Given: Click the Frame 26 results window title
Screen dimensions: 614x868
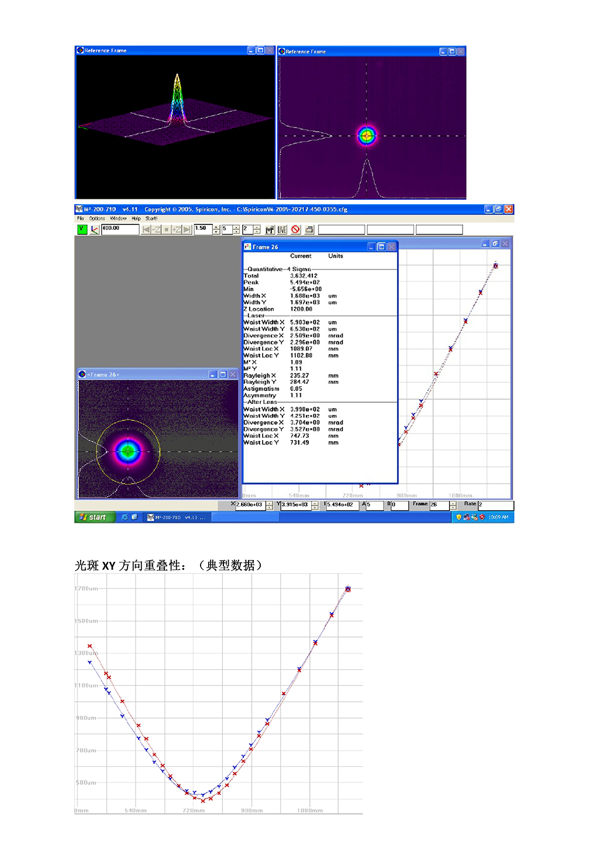Looking at the screenshot, I should click(265, 247).
